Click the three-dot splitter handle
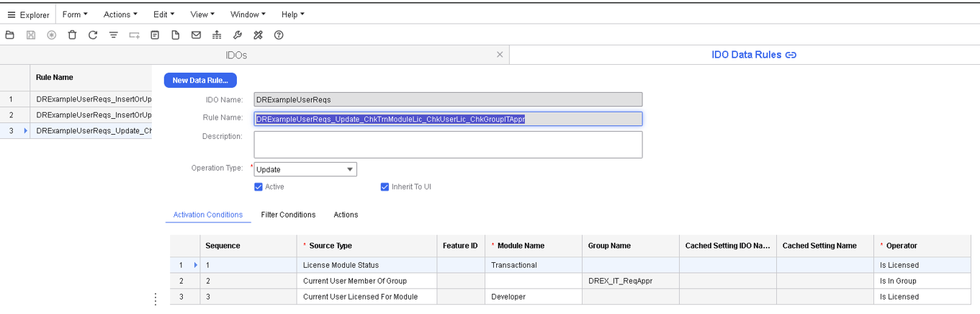980x314 pixels. [156, 300]
